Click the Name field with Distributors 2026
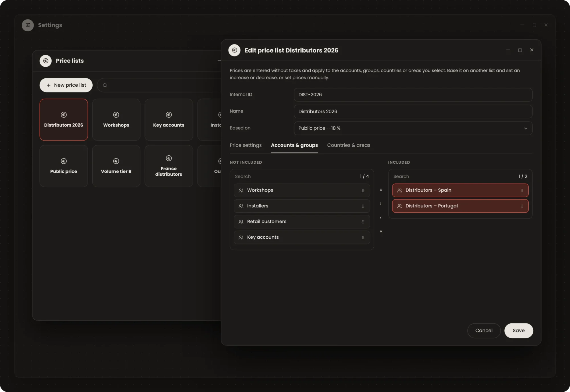 point(413,111)
